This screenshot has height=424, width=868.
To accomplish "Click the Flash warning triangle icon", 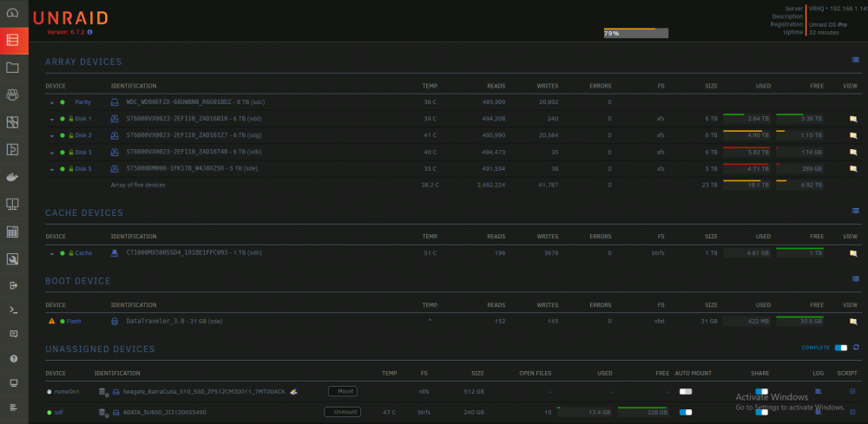I will (x=52, y=321).
